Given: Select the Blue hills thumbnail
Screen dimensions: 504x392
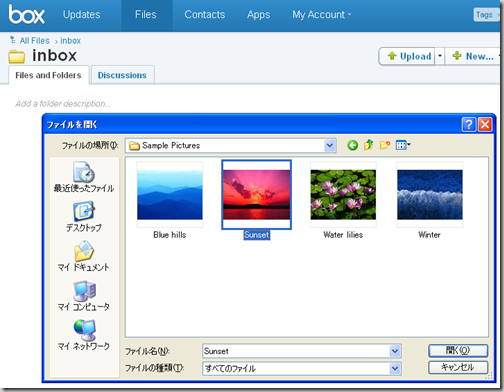Looking at the screenshot, I should pyautogui.click(x=170, y=195).
